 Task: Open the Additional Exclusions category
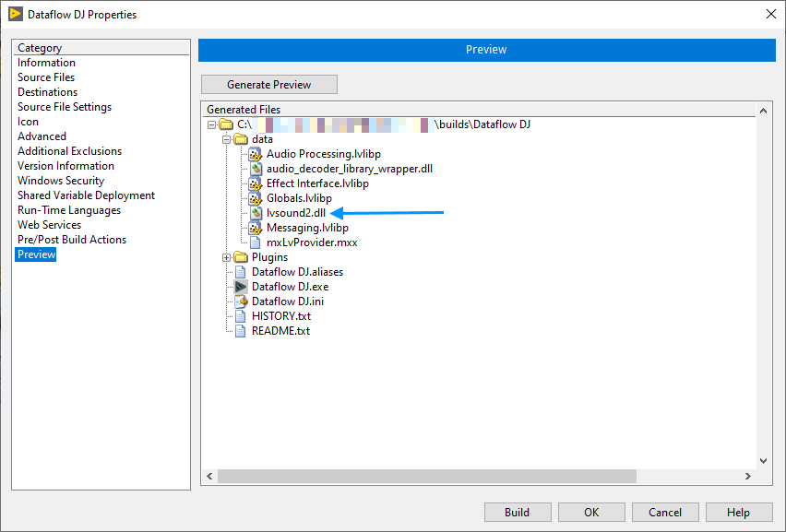point(70,151)
